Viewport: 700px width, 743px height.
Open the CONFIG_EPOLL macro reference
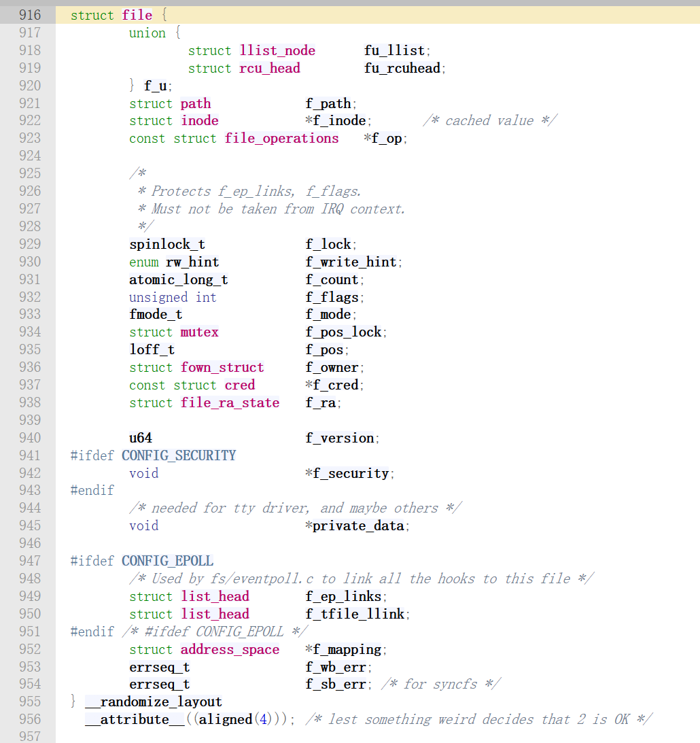pyautogui.click(x=167, y=561)
